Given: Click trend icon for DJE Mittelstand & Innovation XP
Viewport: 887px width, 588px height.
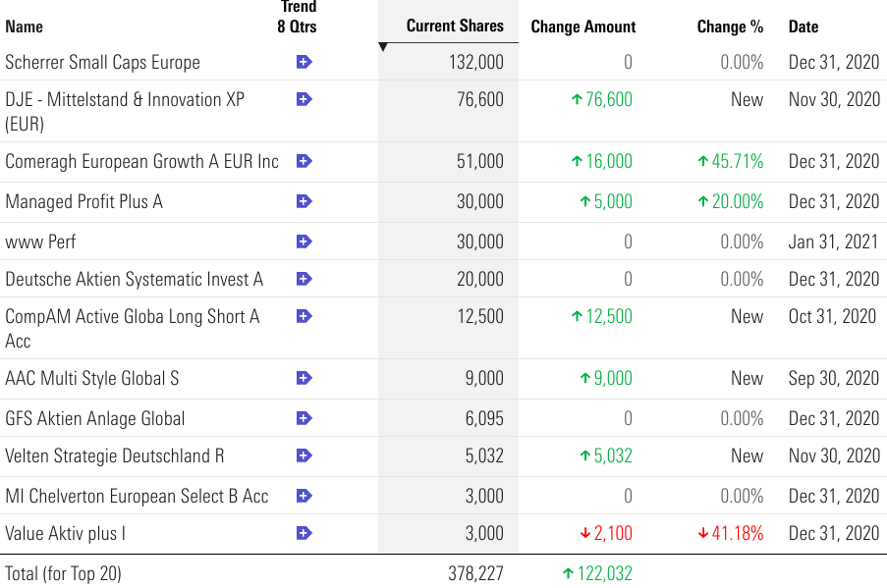Looking at the screenshot, I should tap(304, 99).
